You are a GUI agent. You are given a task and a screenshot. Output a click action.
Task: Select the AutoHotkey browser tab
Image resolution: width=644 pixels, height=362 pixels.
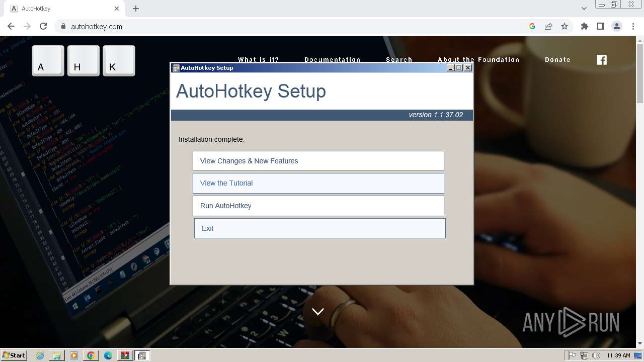[65, 9]
